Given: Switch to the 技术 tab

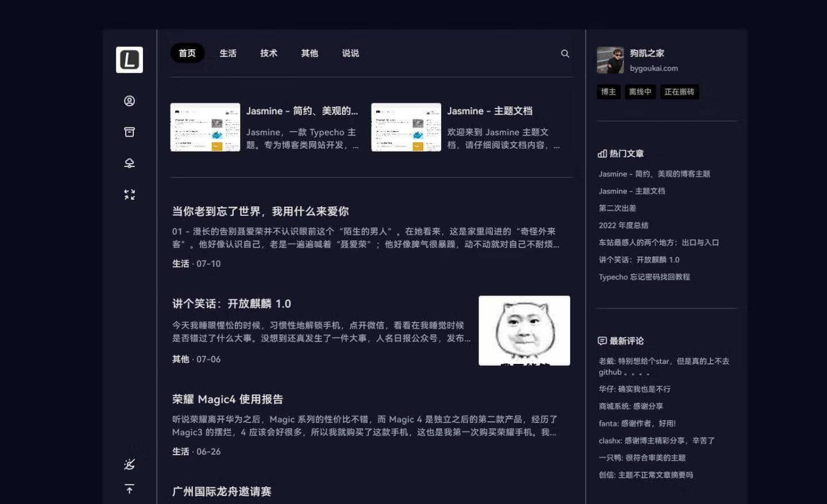Looking at the screenshot, I should click(x=269, y=53).
